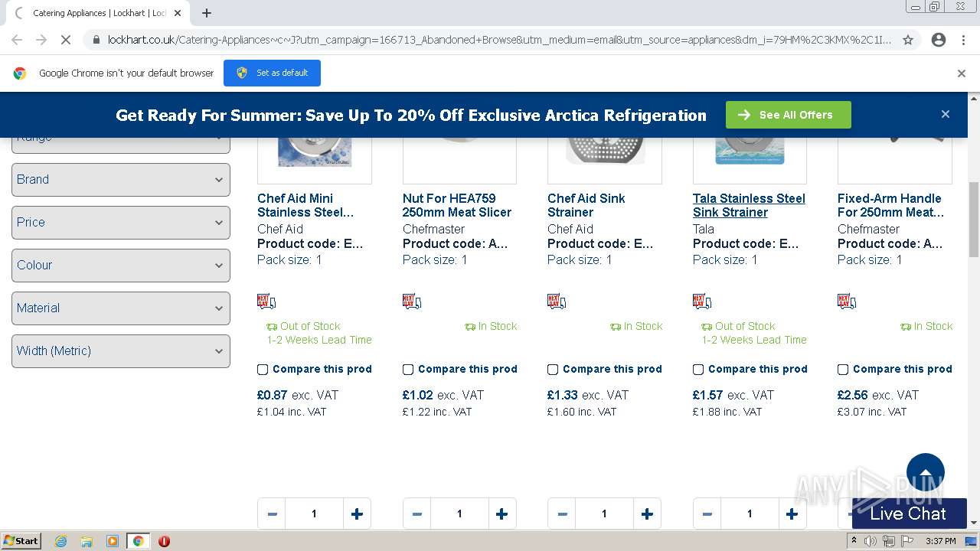Enable compare for Nut For HEA759 slicer
This screenshot has height=551, width=980.
coord(408,370)
